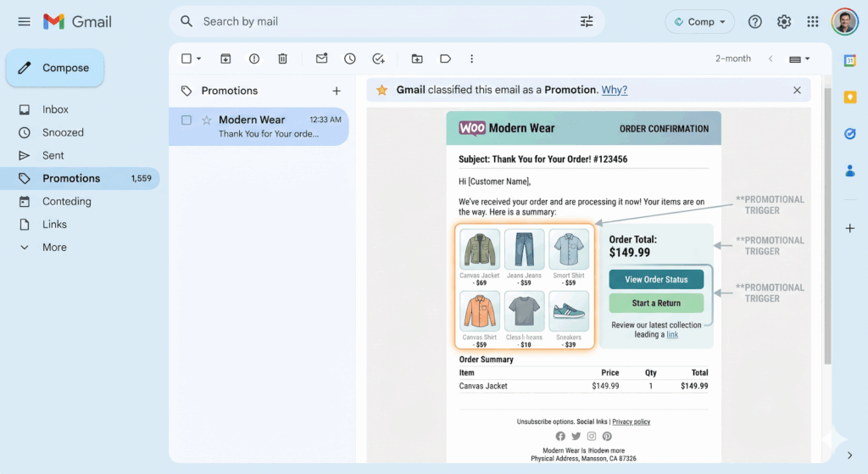Open account profile avatar

[844, 21]
